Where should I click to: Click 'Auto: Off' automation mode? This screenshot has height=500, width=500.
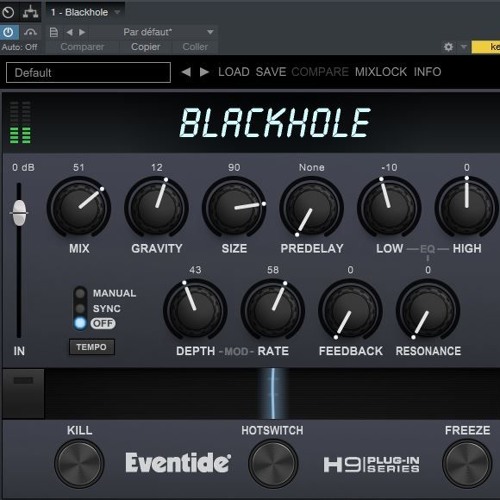point(19,47)
